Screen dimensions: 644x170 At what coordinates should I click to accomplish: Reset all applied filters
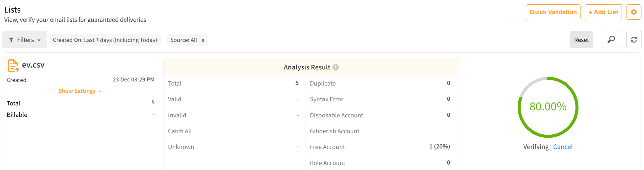coord(581,40)
